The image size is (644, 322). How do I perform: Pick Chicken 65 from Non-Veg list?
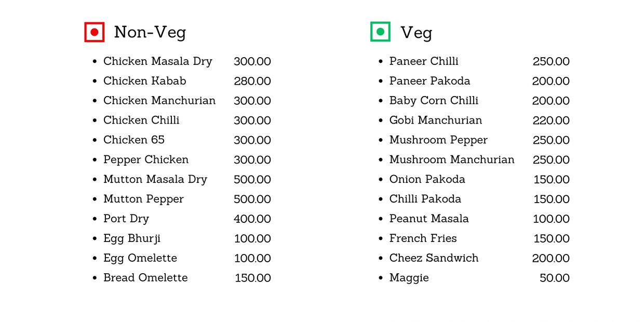click(x=133, y=140)
